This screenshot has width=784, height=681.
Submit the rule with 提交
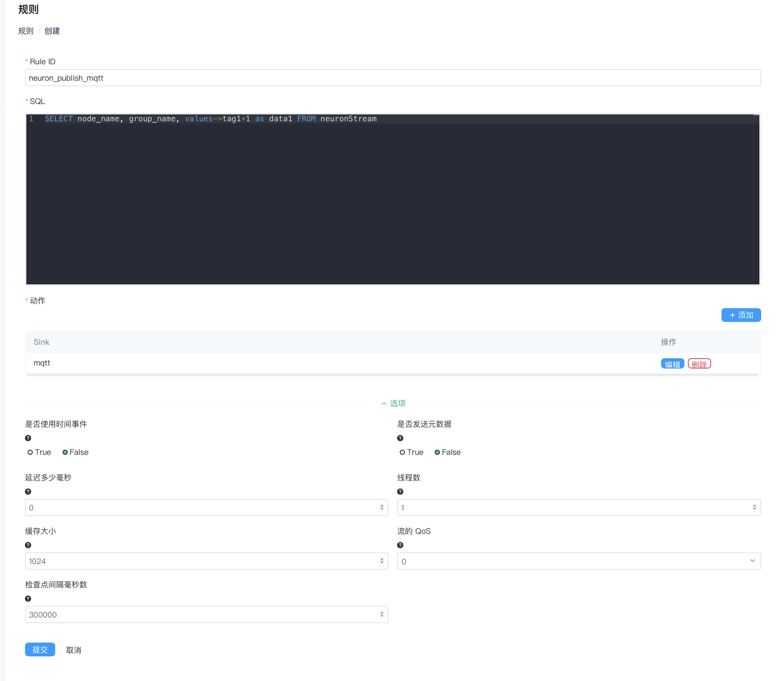40,649
